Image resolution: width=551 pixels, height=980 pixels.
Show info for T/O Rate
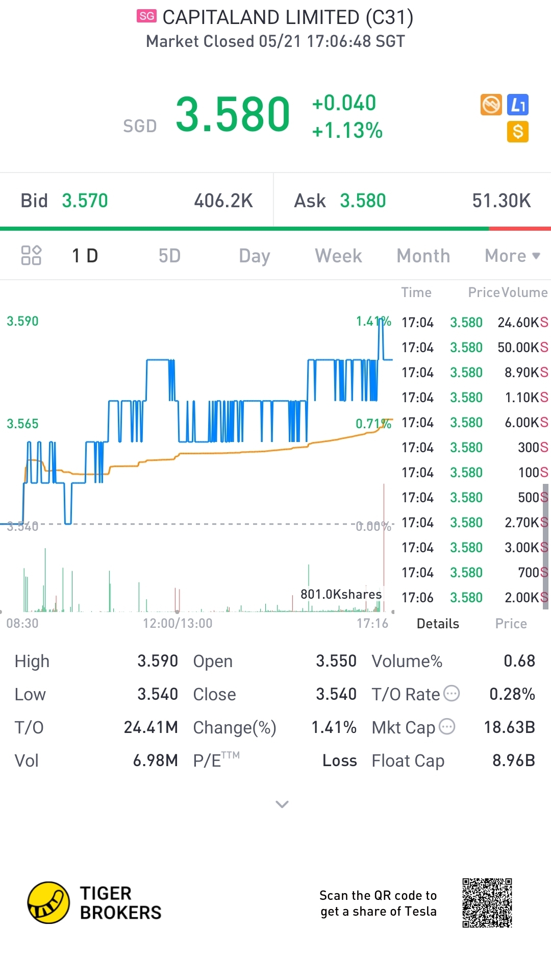pyautogui.click(x=452, y=693)
